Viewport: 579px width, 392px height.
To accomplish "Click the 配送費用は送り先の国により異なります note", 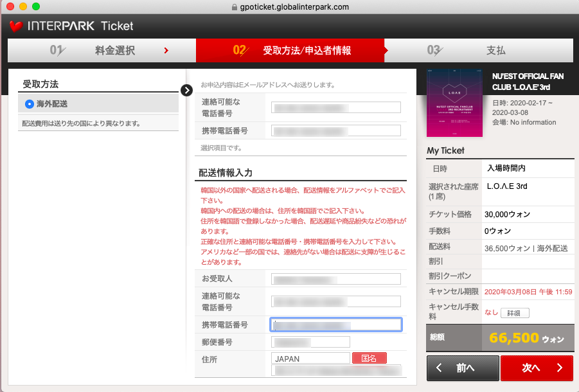I will (x=81, y=123).
